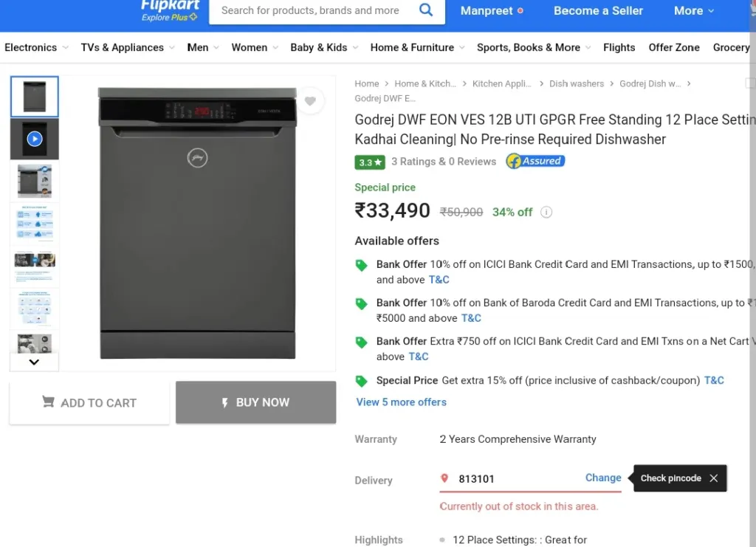Expand the Baby & Kids menu

point(324,47)
